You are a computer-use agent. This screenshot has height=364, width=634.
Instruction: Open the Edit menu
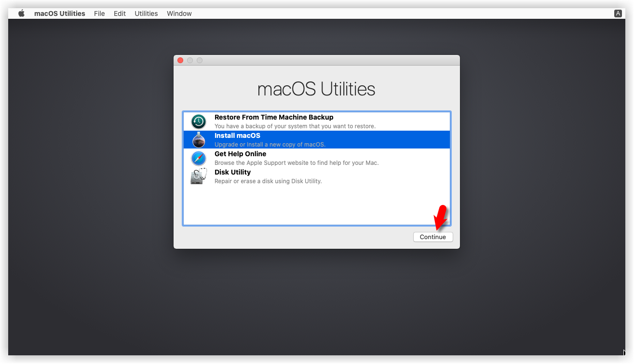[x=120, y=13]
